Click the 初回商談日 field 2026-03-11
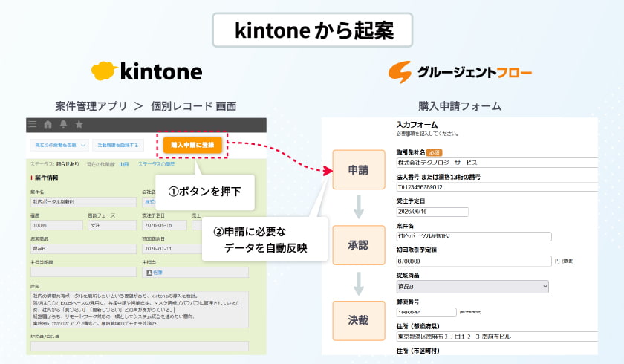This screenshot has height=364, width=624. [172, 249]
